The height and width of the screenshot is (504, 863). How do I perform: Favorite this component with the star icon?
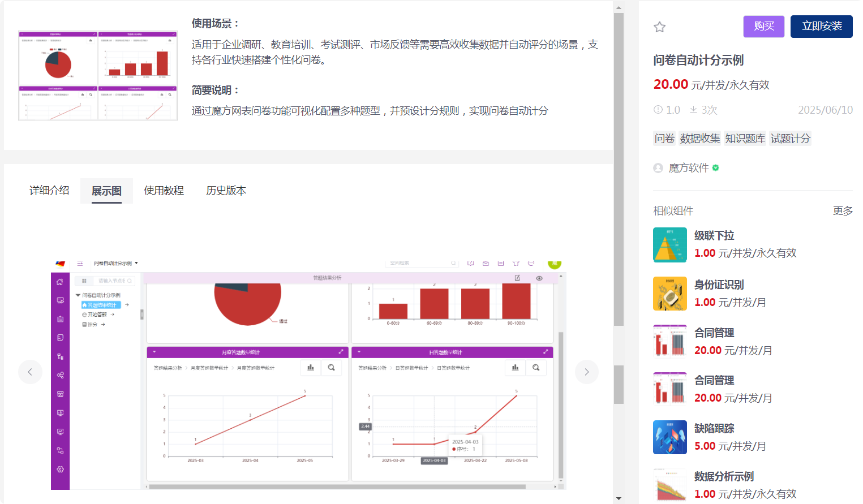coord(659,27)
